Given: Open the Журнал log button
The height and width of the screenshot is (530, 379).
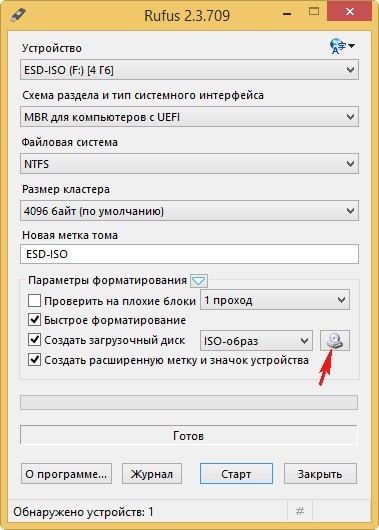Looking at the screenshot, I should click(152, 474).
